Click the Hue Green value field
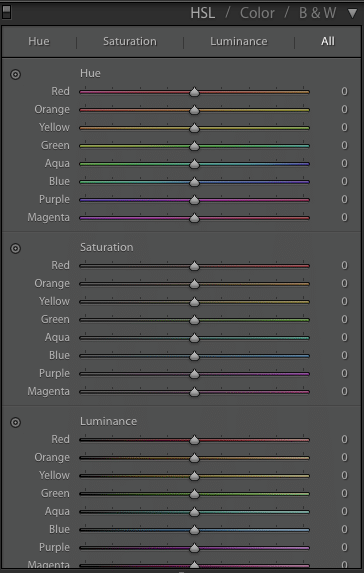 (344, 145)
